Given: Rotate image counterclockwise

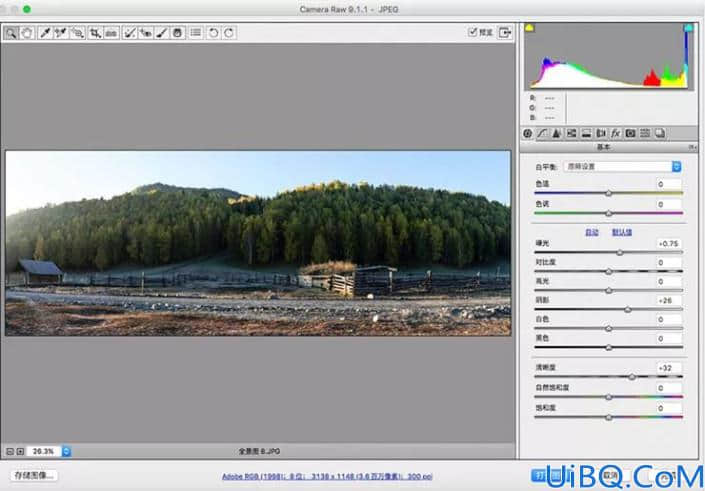Looking at the screenshot, I should (213, 33).
